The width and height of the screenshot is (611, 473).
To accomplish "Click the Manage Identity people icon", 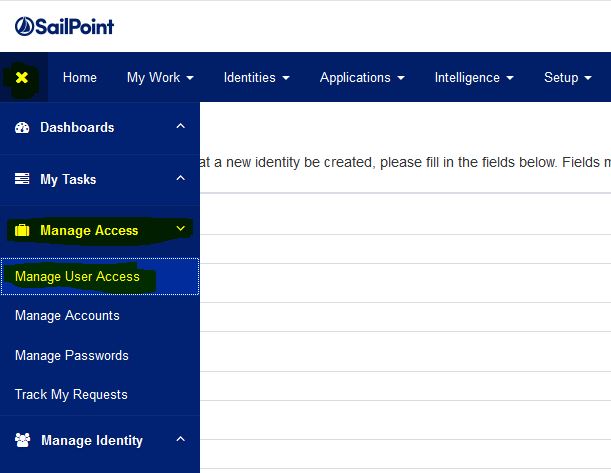I will click(22, 441).
